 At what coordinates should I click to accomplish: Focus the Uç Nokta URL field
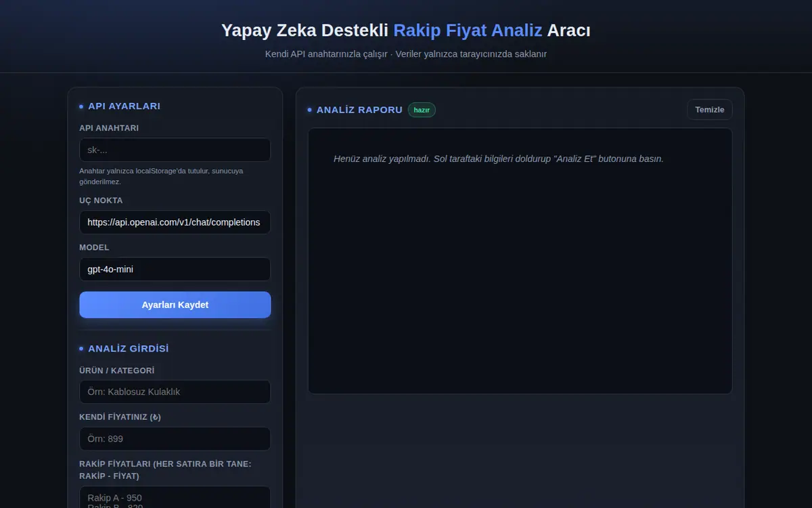click(175, 222)
